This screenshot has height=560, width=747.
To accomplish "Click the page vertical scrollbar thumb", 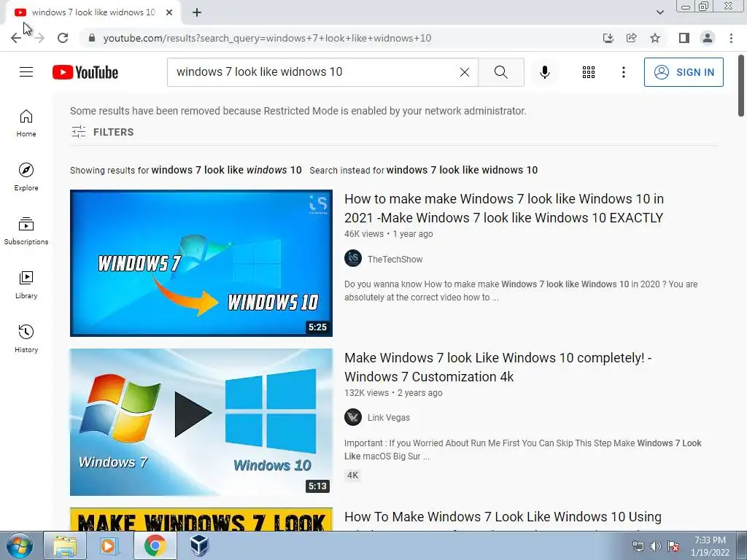I will click(x=741, y=86).
